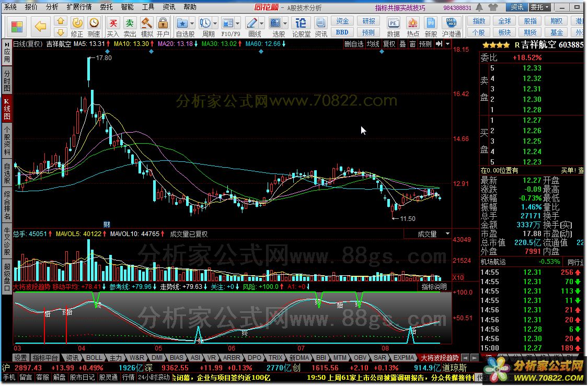The image size is (588, 386).
Task: Click the down arrow page icon
Action: click(61, 32)
